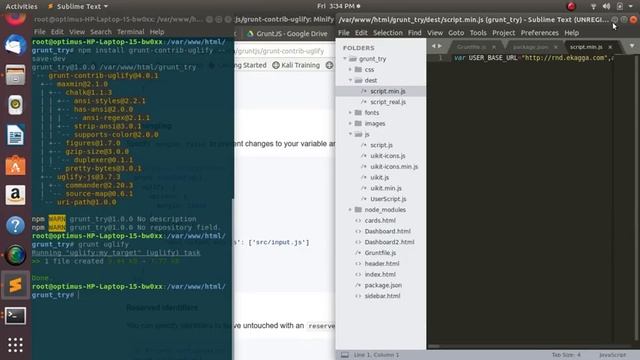Open the Files manager dock icon
The width and height of the screenshot is (640, 360).
15,75
